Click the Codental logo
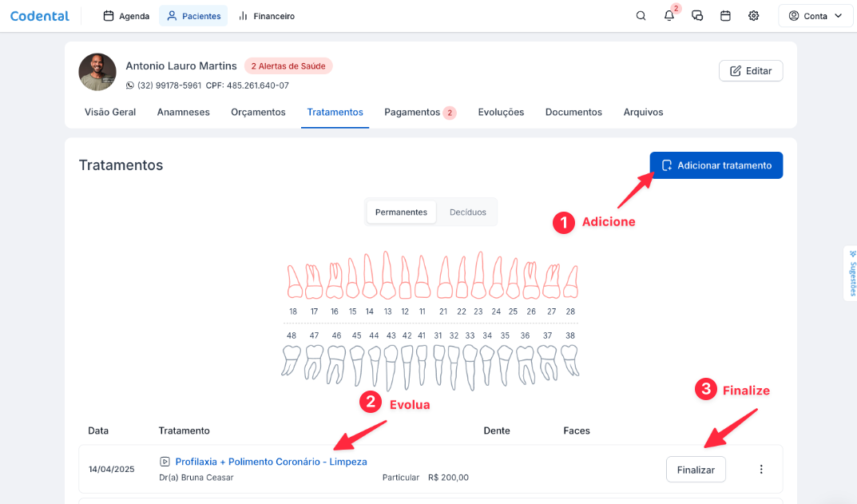Screen dimensions: 857x504 pos(40,16)
